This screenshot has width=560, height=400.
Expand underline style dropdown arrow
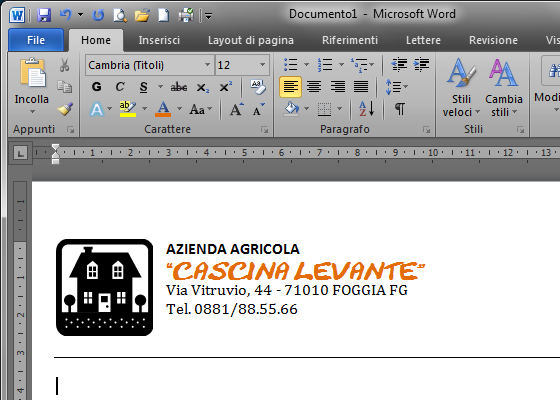tap(160, 87)
